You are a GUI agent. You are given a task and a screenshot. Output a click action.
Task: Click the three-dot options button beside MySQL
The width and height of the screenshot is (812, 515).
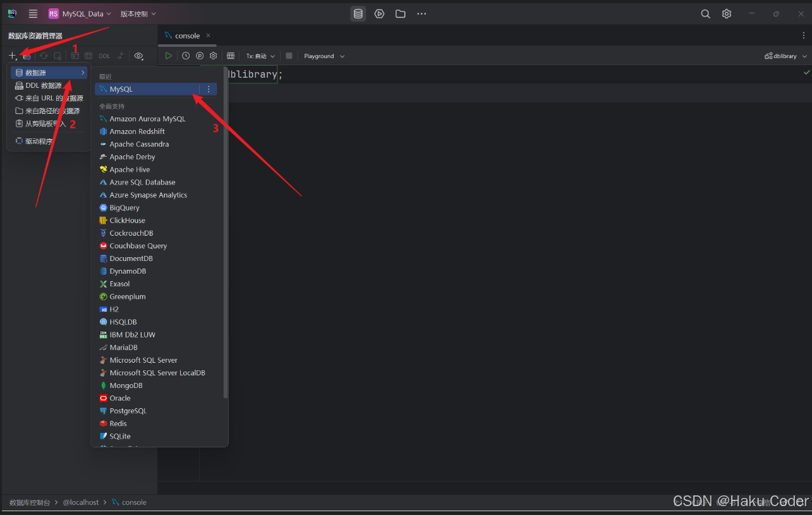pyautogui.click(x=209, y=90)
